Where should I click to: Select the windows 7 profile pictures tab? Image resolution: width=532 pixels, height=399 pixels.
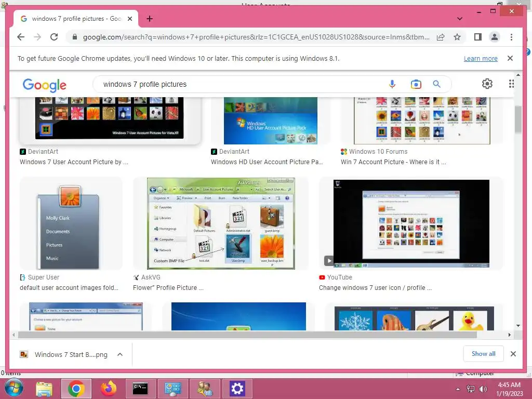click(x=76, y=19)
